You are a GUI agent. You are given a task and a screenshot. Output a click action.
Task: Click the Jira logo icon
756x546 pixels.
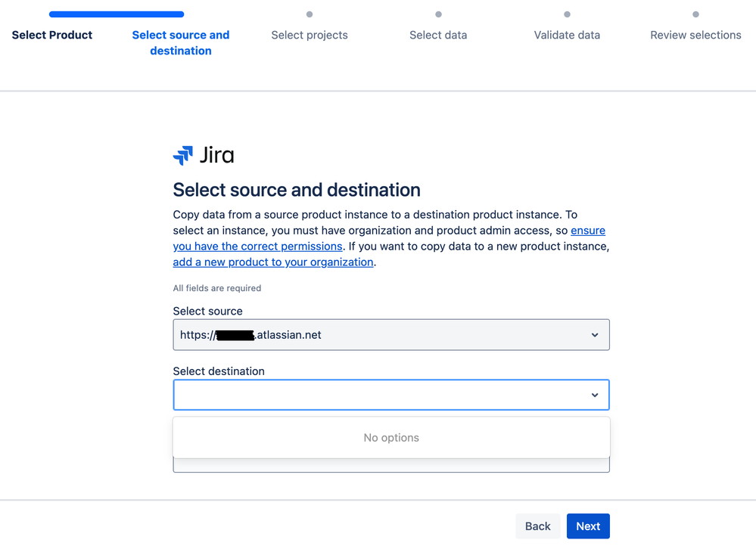(182, 155)
